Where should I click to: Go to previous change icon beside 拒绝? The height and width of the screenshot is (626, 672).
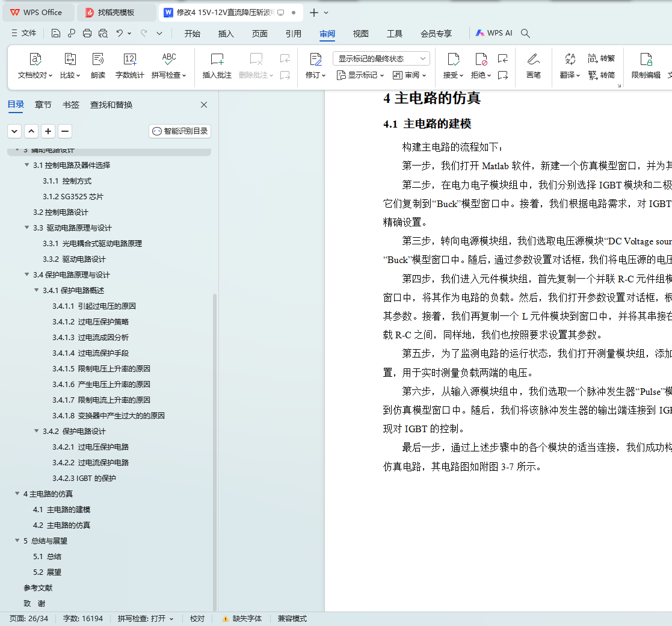503,58
